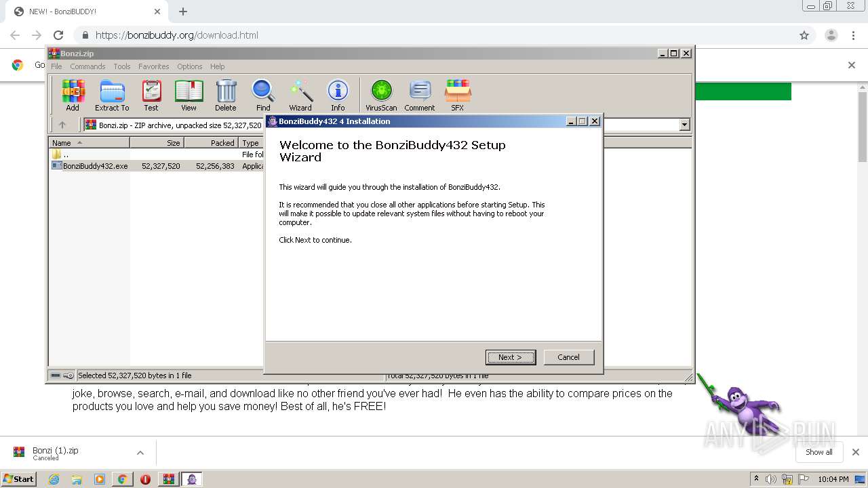Show archive Info icon

(338, 95)
